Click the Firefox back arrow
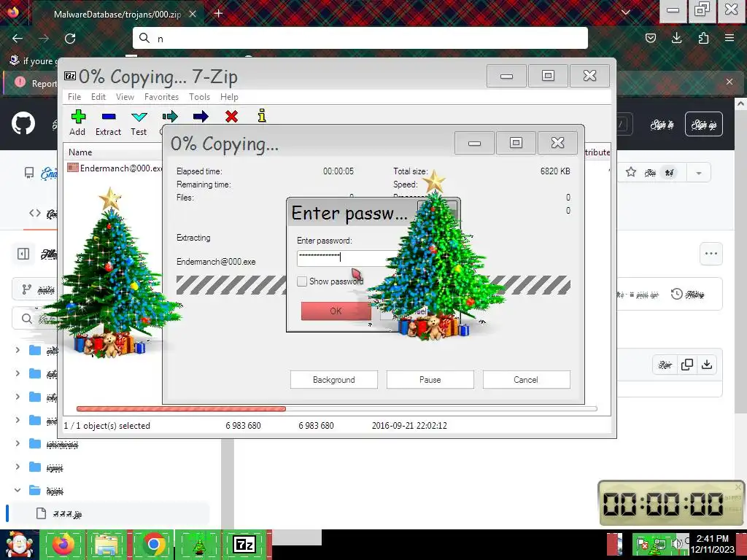Image resolution: width=747 pixels, height=560 pixels. coord(18,38)
